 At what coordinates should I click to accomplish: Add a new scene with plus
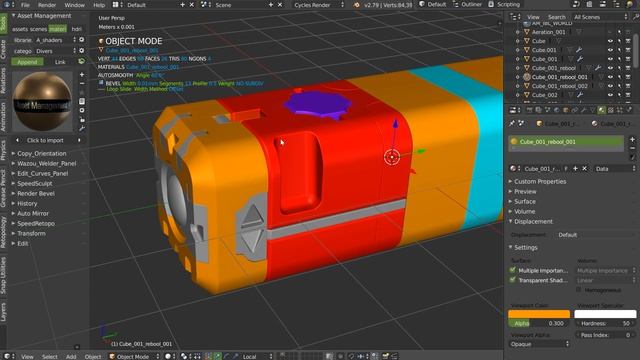(x=271, y=5)
